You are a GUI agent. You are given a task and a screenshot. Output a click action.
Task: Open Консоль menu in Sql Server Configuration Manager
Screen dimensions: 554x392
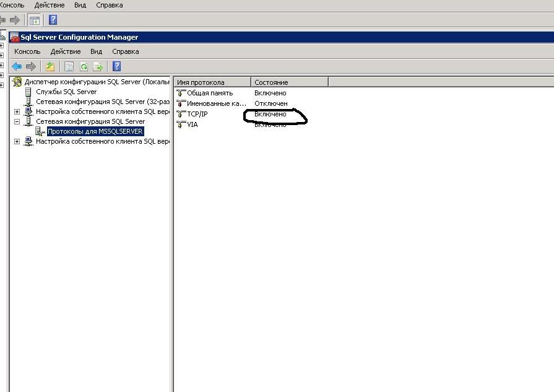coord(27,51)
